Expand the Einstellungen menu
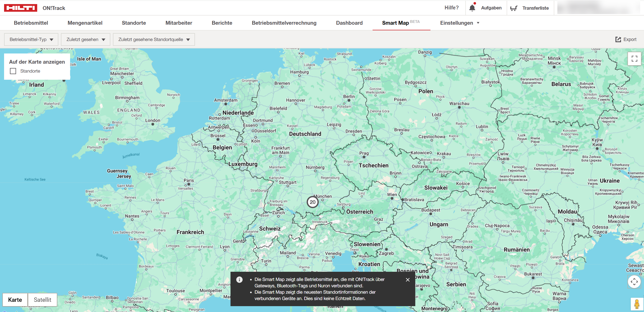 point(460,23)
